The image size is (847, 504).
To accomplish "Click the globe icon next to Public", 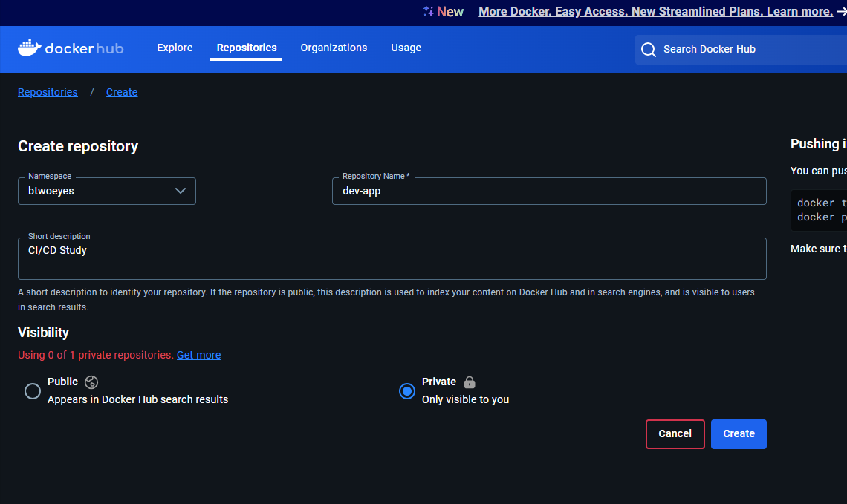I will tap(91, 382).
